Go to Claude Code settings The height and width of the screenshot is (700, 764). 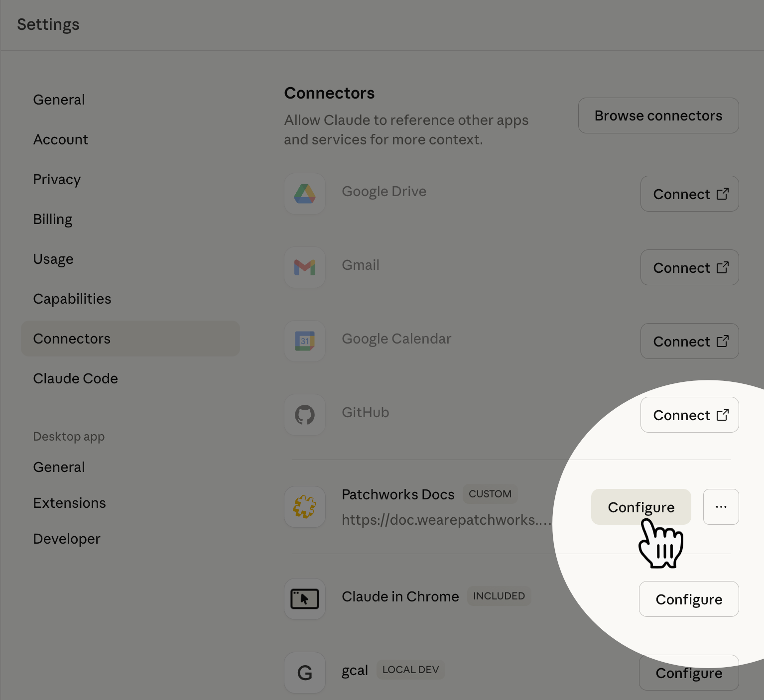click(76, 378)
